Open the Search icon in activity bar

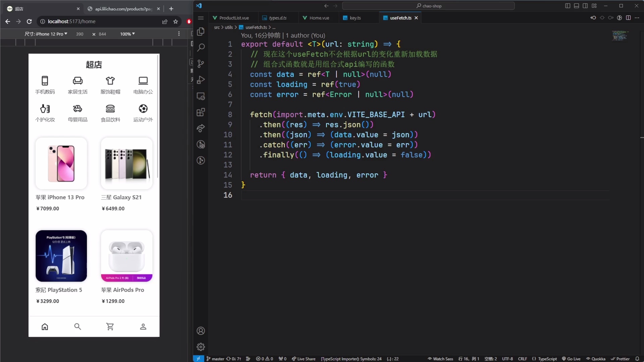(201, 48)
